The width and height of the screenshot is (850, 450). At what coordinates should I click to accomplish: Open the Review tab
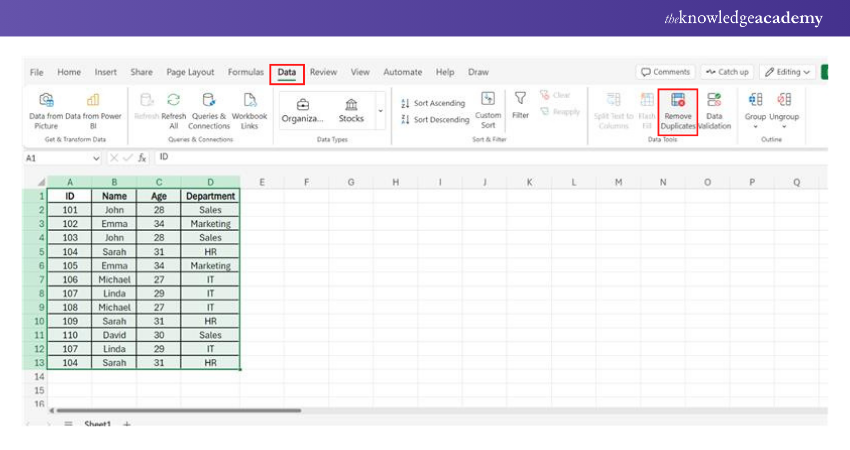pos(323,72)
